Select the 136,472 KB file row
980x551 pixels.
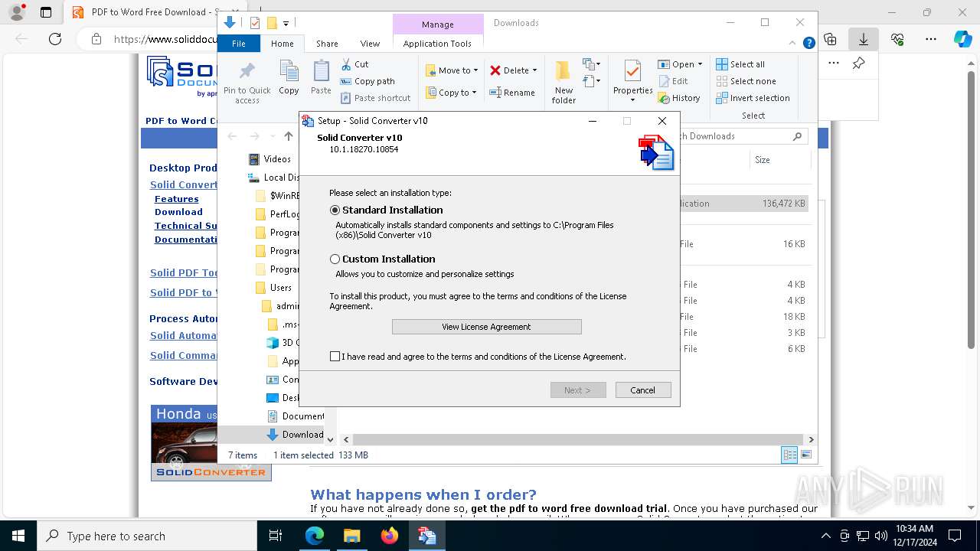tap(743, 204)
